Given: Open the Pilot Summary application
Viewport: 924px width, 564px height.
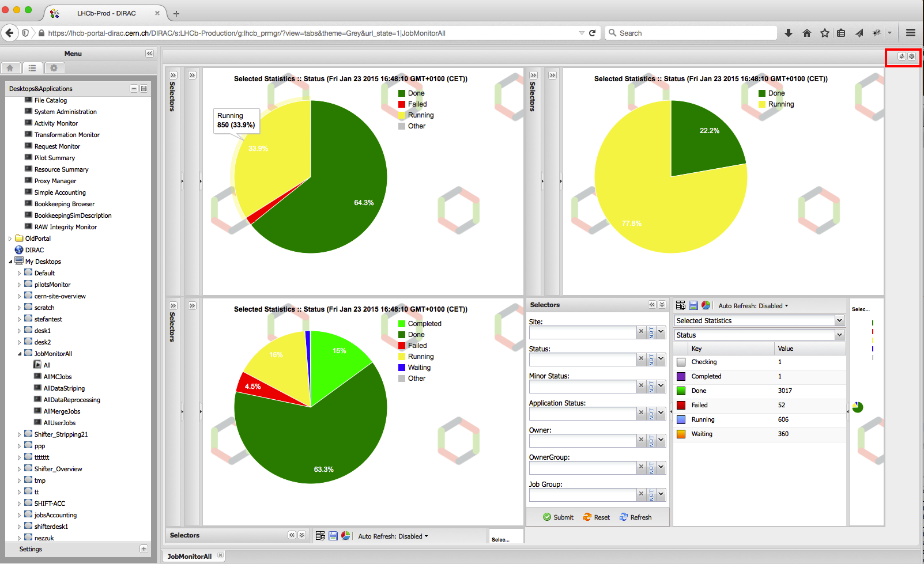Looking at the screenshot, I should click(54, 158).
